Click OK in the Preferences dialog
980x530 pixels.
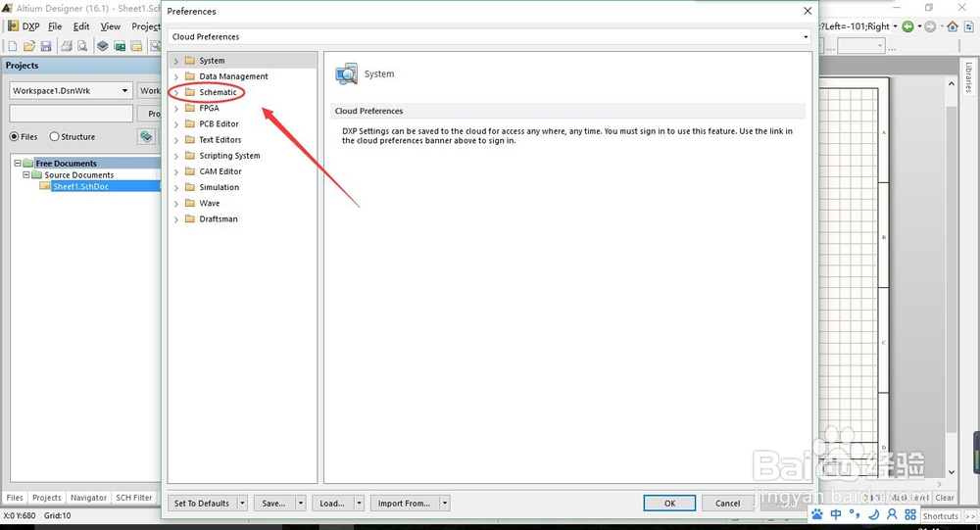[669, 504]
